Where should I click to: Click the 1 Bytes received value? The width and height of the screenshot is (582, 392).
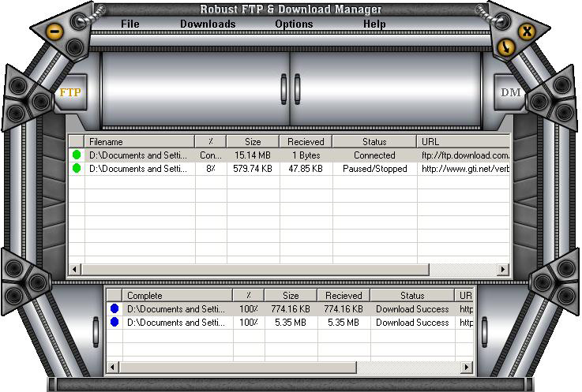click(x=306, y=155)
